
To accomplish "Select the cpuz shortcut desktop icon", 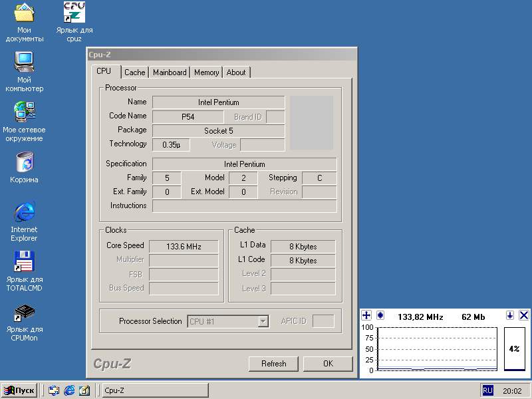I will (x=74, y=13).
